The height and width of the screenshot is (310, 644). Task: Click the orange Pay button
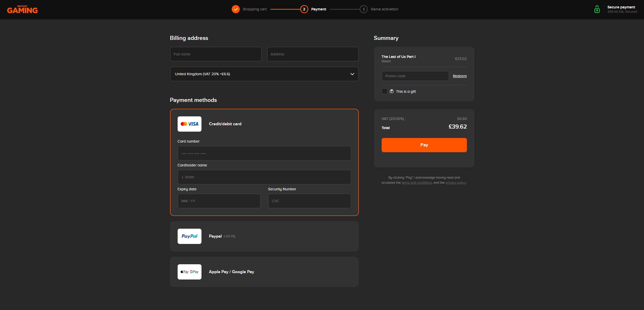(424, 145)
